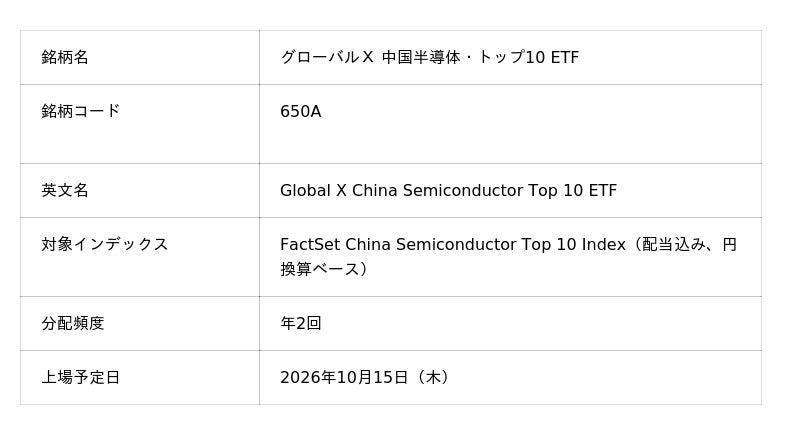This screenshot has height=435, width=800.
Task: Click the FactSet China Semiconductor Top 10 Index text
Action: click(453, 244)
